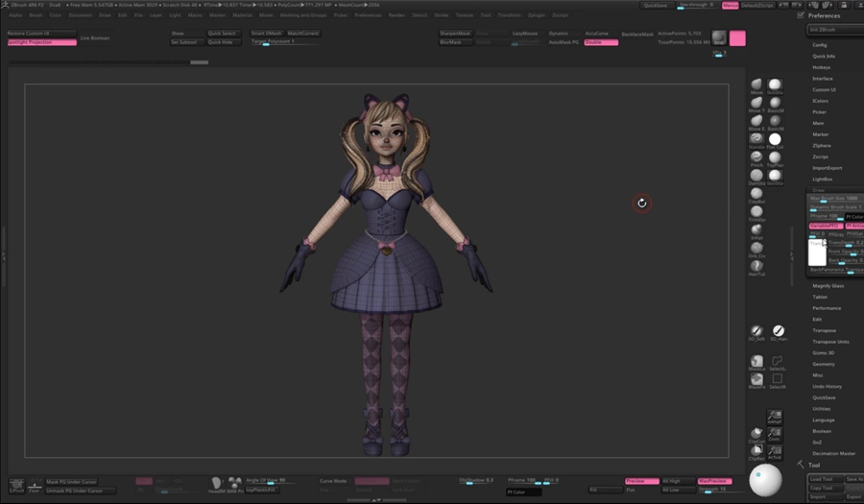Select the ClayBuildup brush icon
Viewport: 864px width, 504px height.
click(756, 193)
